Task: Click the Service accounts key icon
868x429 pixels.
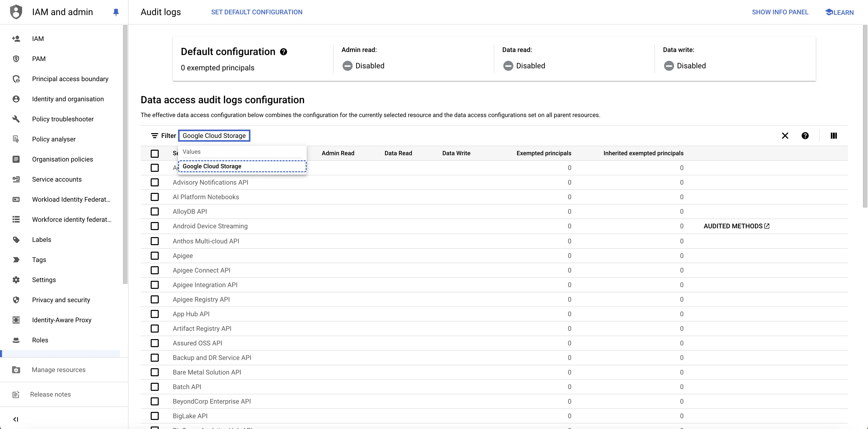Action: [16, 179]
